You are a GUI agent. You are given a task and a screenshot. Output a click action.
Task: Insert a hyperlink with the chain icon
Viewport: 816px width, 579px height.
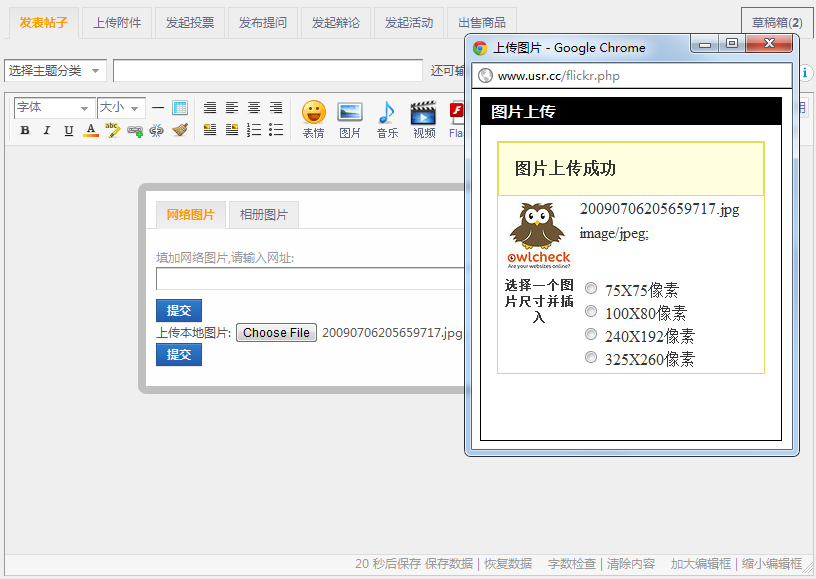[x=133, y=130]
